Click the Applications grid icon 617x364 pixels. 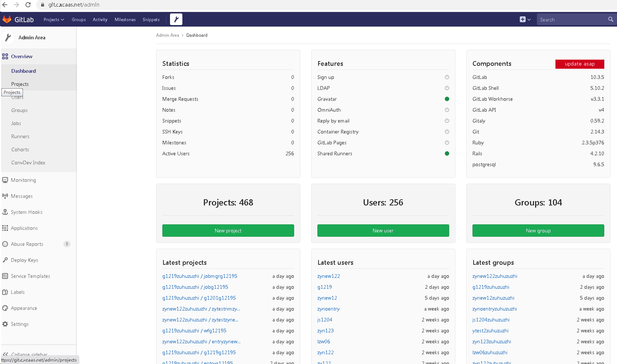tap(5, 228)
